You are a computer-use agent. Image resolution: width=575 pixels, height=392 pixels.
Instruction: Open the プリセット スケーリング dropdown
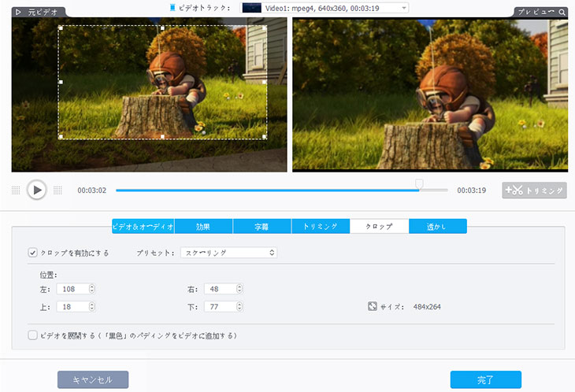[229, 253]
